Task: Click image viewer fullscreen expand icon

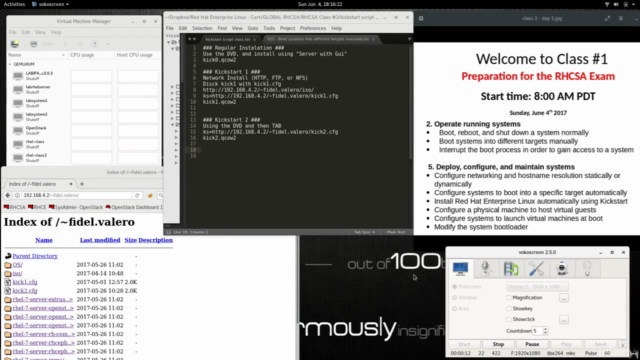Action: 607,18
